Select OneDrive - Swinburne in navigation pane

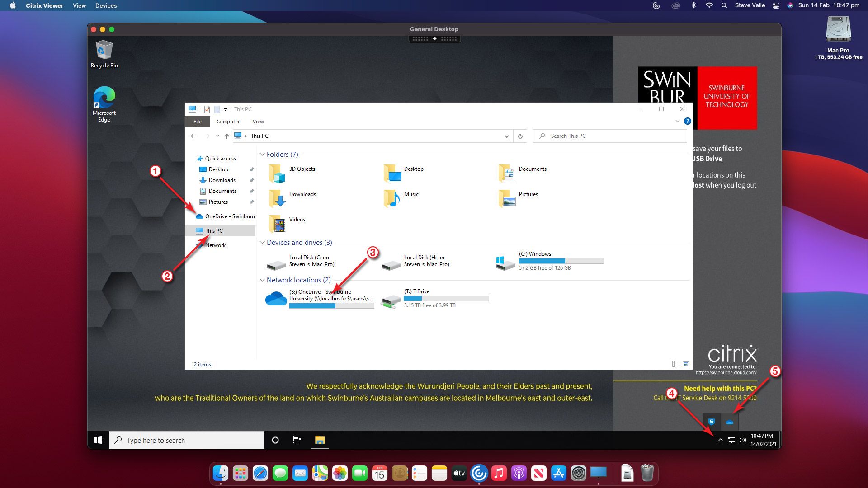pos(229,216)
